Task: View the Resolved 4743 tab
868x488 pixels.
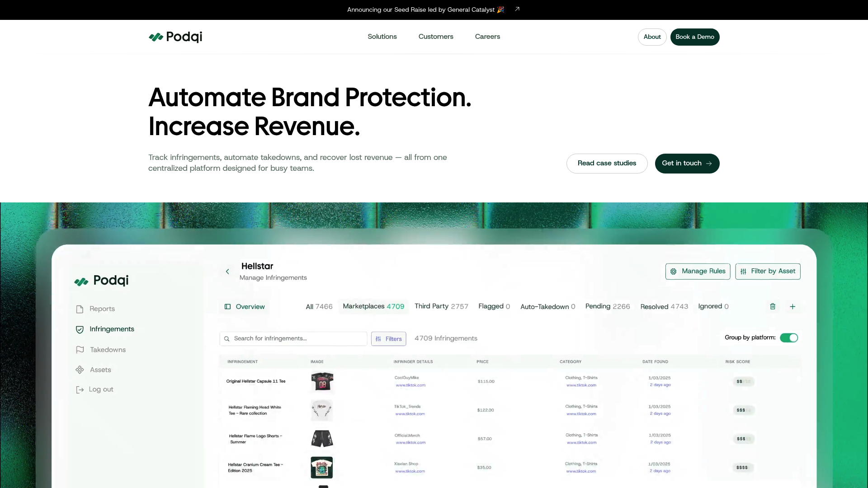Action: point(664,307)
